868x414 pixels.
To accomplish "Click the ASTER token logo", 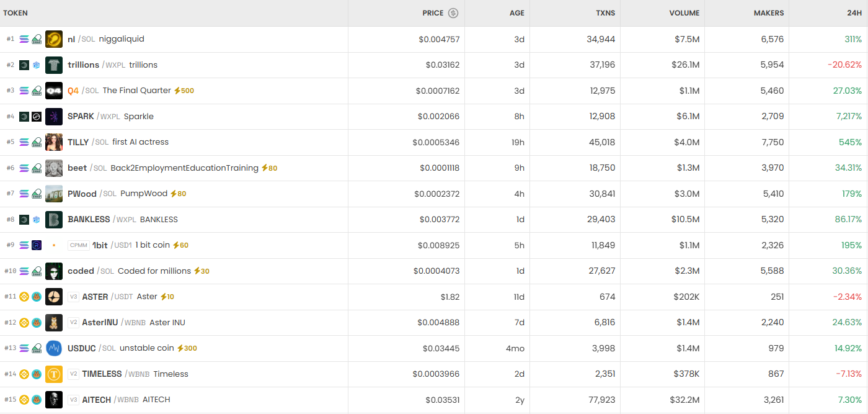I will click(54, 297).
